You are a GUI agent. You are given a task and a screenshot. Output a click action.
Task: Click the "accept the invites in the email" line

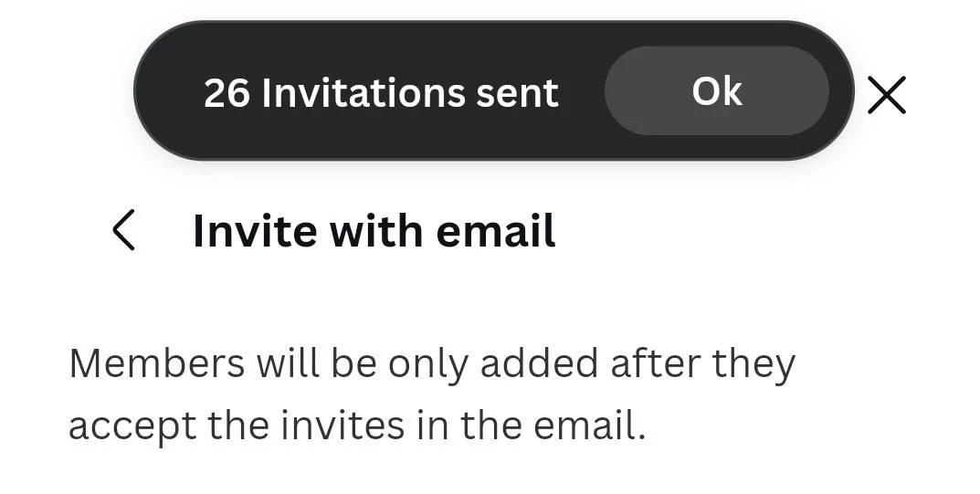point(357,426)
